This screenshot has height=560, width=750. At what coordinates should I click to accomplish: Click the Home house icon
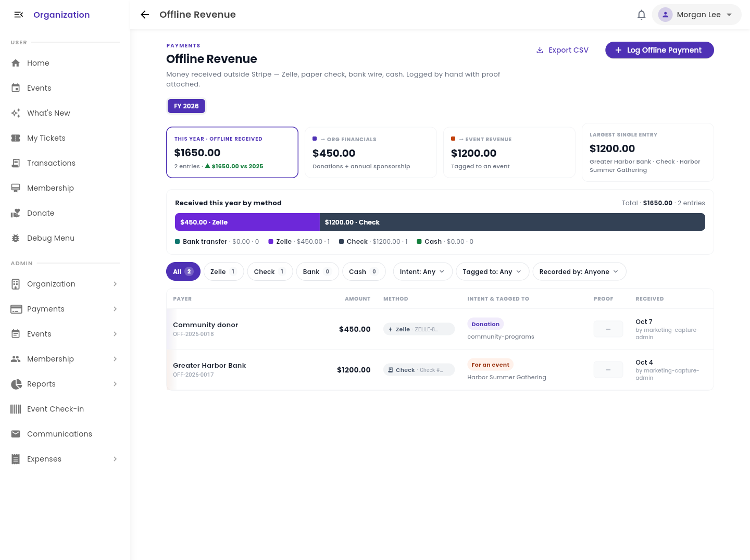pyautogui.click(x=16, y=63)
